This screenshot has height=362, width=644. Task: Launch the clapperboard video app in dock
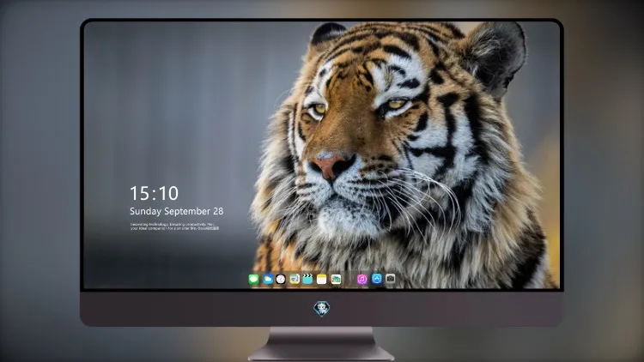click(x=307, y=280)
